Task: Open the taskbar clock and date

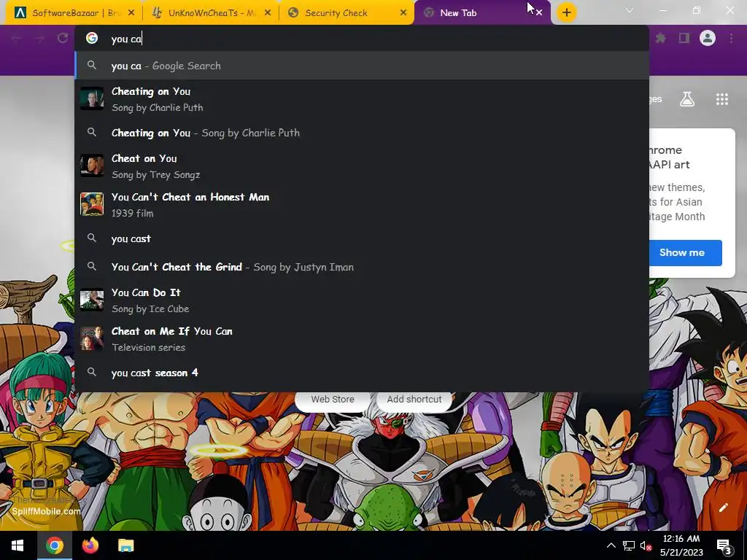Action: (681, 545)
